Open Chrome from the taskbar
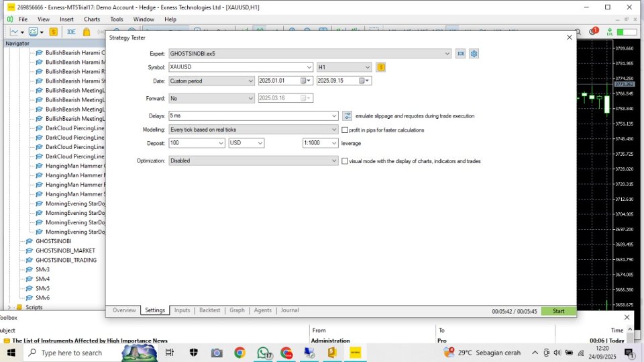Viewport: 644px width, 362px height. [239, 353]
